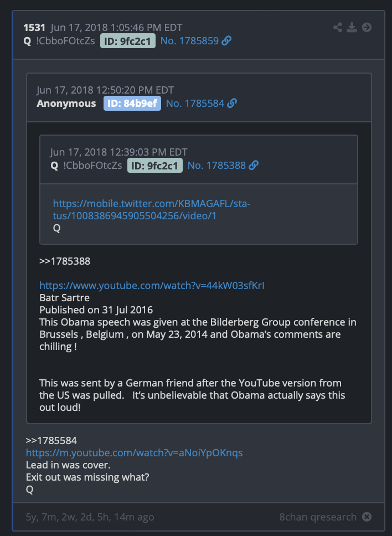Click the 8chan qresearch board label
This screenshot has width=392, height=536.
pos(318,517)
